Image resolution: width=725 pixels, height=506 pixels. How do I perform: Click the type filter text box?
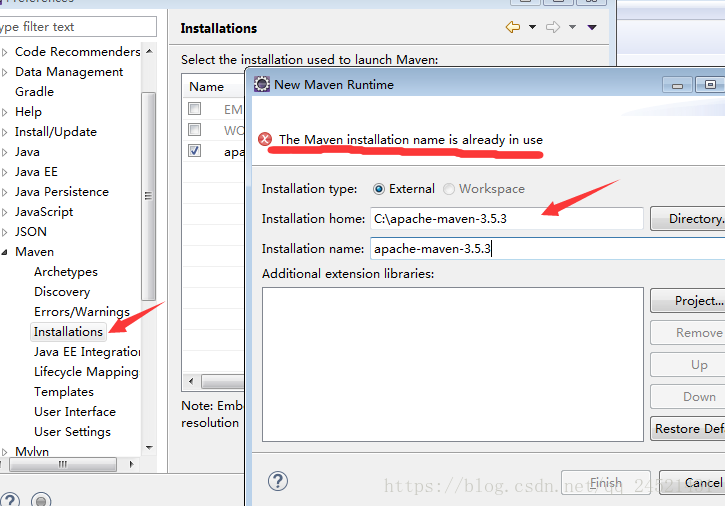click(78, 27)
